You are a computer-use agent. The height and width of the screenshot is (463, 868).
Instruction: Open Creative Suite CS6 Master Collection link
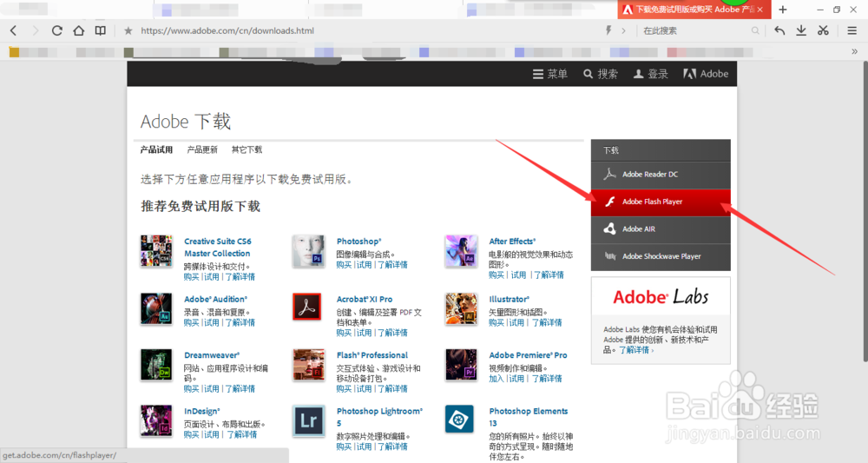click(218, 248)
